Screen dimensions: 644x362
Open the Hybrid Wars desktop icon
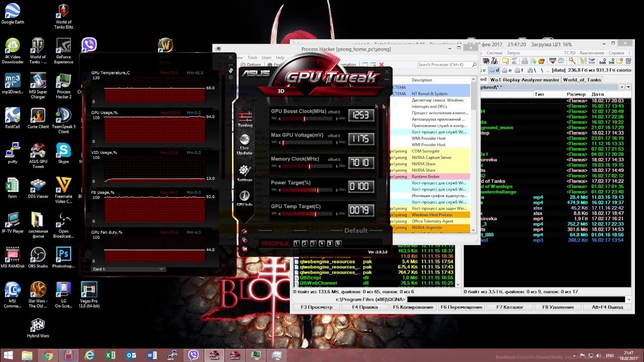click(x=38, y=328)
